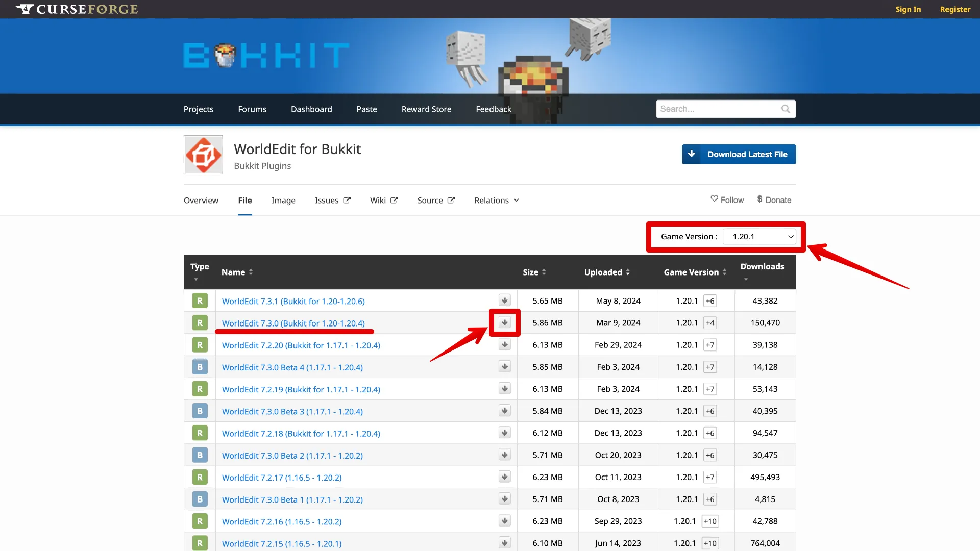The image size is (980, 551).
Task: Click the download arrow for WorldEdit 7.2.19
Action: pyautogui.click(x=504, y=389)
